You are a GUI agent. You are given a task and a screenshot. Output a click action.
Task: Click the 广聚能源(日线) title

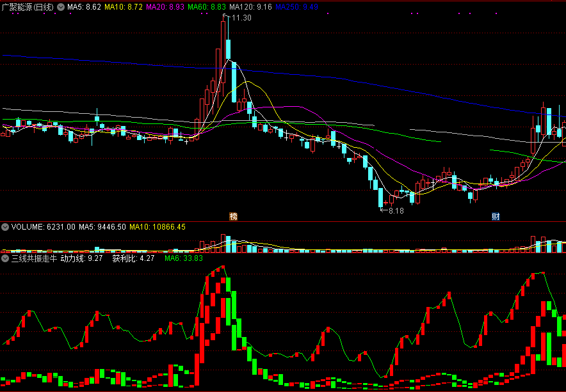coord(28,7)
